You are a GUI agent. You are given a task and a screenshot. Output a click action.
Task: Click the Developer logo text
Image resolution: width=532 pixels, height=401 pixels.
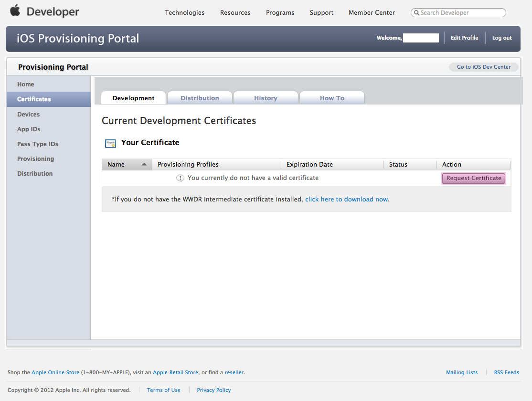53,12
